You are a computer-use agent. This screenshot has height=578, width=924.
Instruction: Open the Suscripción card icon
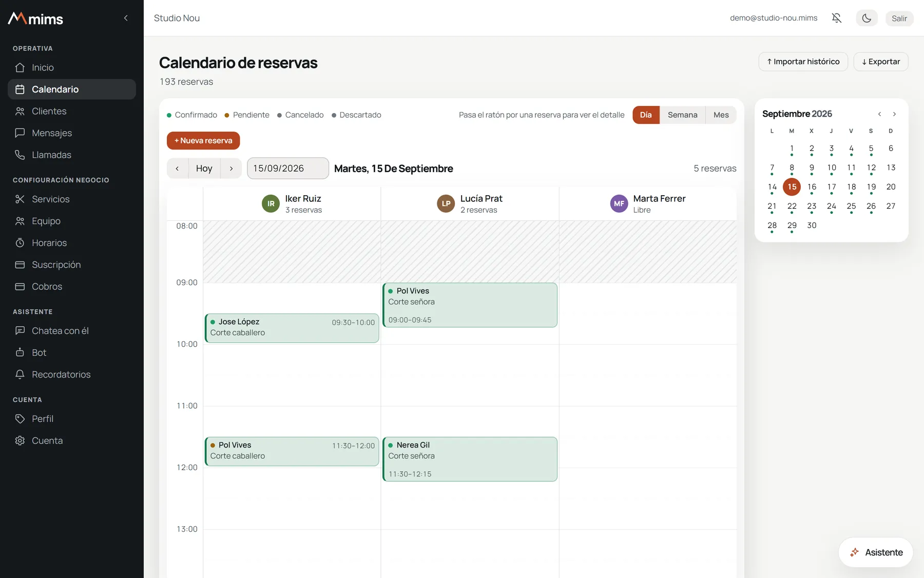pyautogui.click(x=20, y=265)
